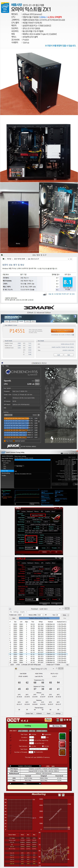
Task: Open the Graphs menu in LinX
Action: point(22,612)
